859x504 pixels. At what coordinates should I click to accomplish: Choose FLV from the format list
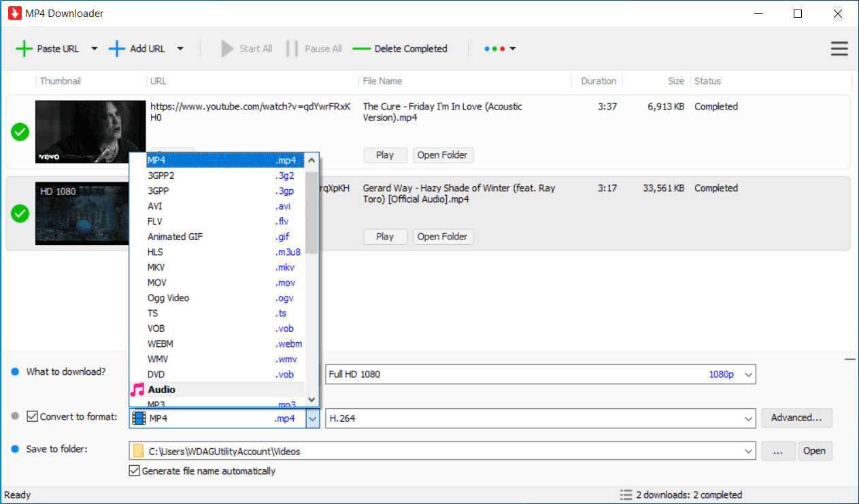click(218, 221)
